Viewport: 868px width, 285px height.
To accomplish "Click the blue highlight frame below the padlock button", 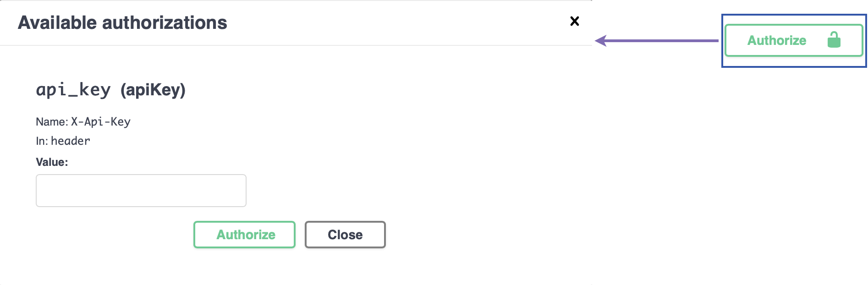I will point(794,66).
